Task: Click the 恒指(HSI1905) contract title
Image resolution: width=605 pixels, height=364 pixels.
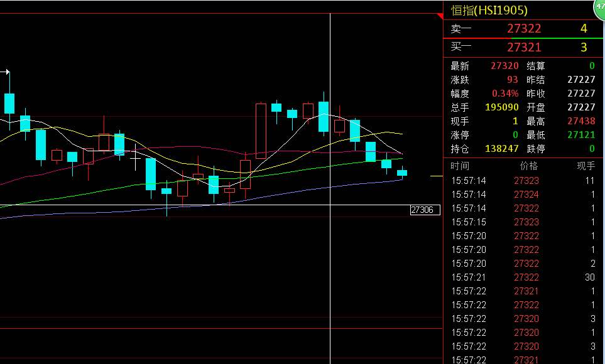Action: 489,10
